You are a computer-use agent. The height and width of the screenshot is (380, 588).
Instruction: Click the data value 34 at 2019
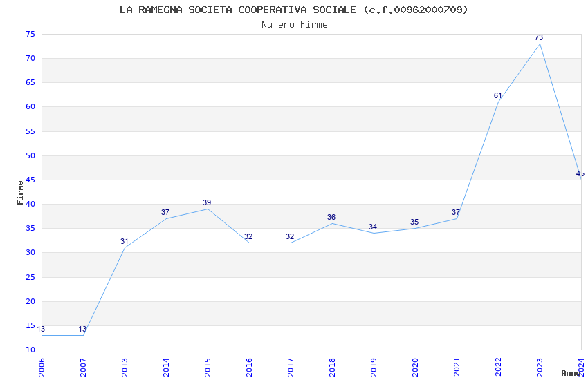373,227
